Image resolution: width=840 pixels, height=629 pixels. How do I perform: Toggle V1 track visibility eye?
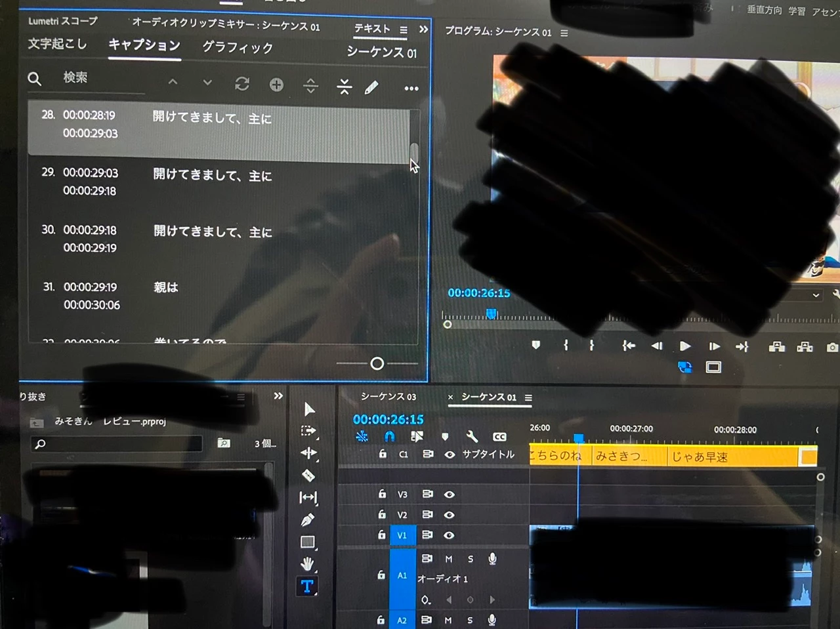[449, 535]
